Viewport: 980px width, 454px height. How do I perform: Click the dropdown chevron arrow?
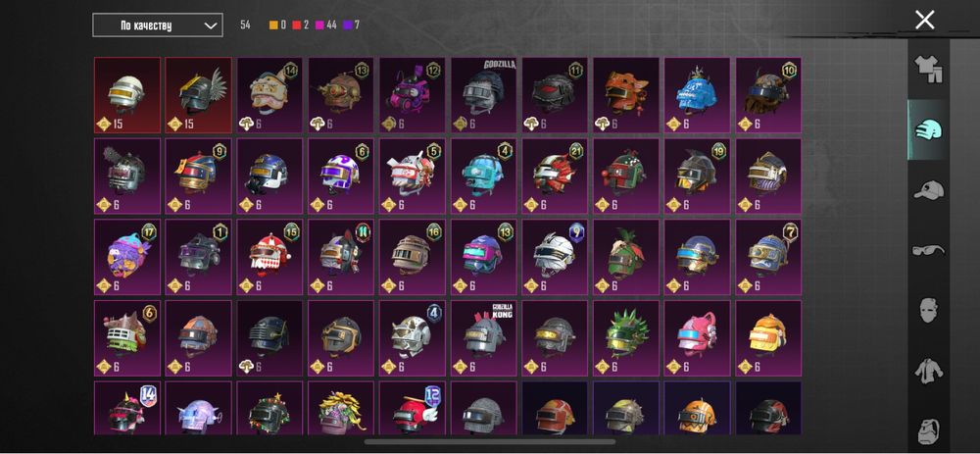211,25
